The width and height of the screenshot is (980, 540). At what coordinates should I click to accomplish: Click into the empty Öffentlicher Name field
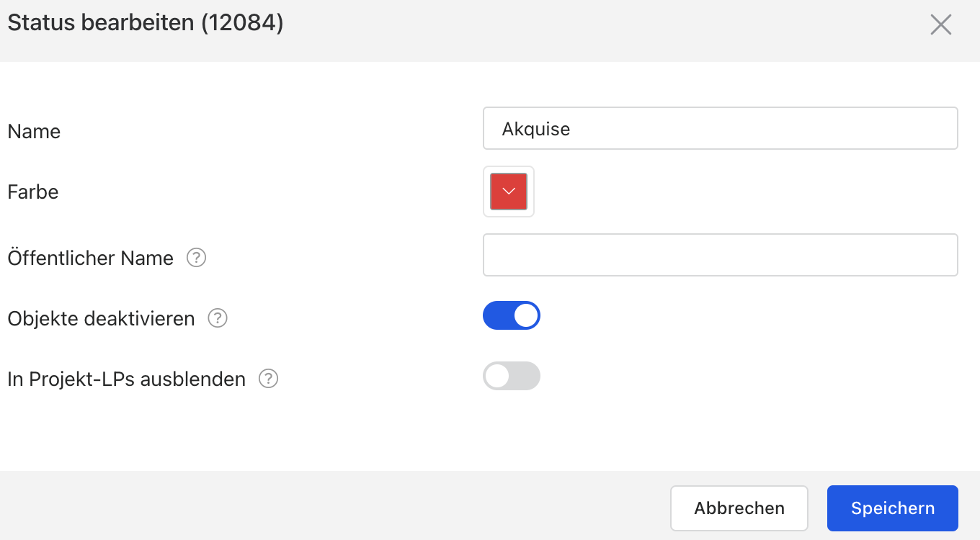point(721,255)
